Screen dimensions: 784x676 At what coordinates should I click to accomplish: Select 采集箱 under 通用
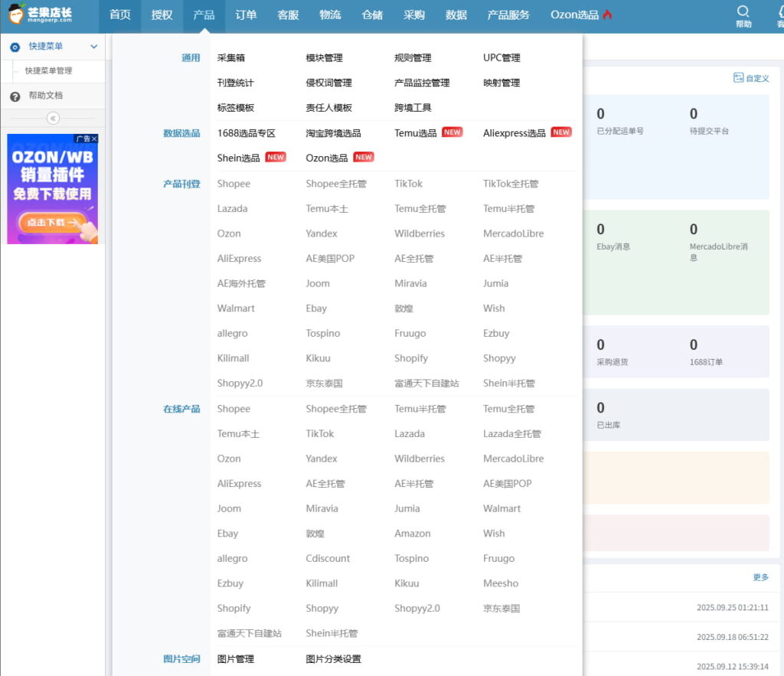pyautogui.click(x=231, y=57)
